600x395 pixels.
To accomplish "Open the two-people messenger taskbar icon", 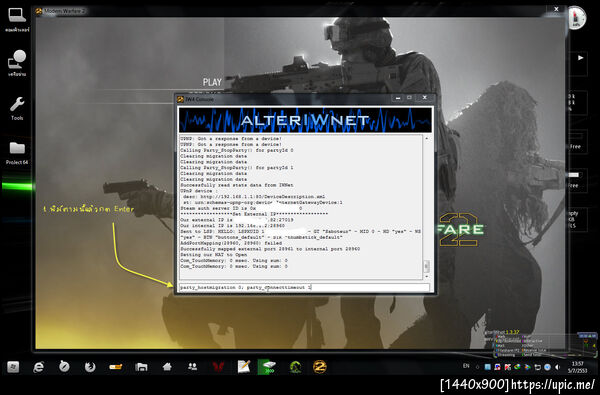I will pyautogui.click(x=192, y=367).
